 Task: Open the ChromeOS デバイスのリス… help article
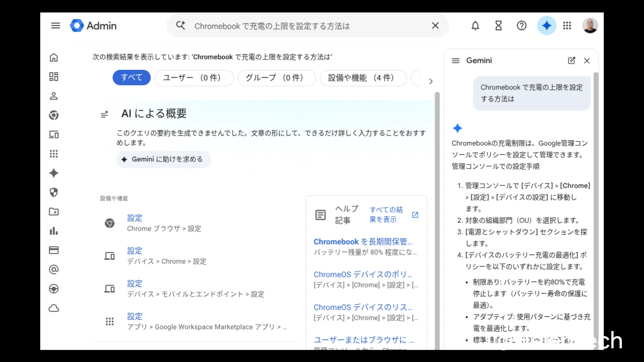363,307
